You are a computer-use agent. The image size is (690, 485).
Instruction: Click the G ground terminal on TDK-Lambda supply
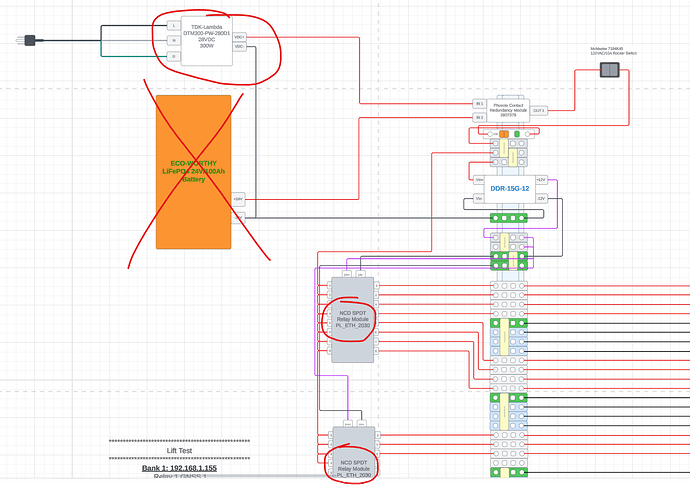[x=173, y=56]
